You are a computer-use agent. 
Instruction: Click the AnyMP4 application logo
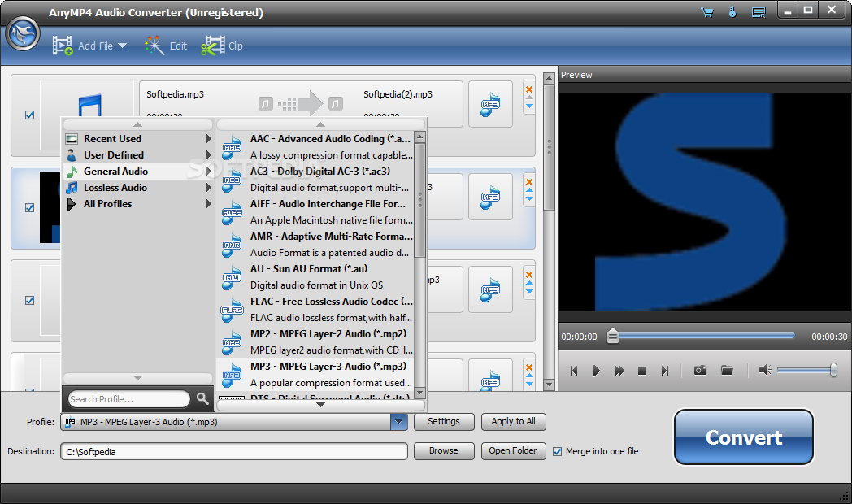23,33
